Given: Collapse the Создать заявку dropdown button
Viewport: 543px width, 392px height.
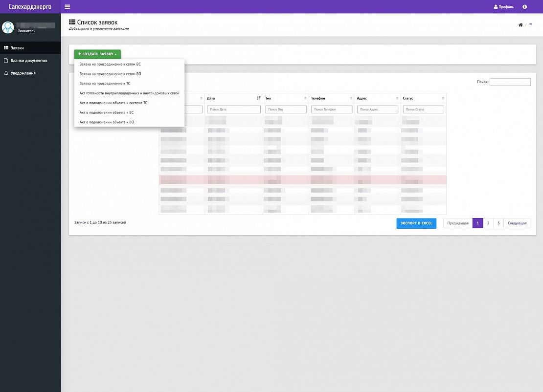Looking at the screenshot, I should (97, 54).
